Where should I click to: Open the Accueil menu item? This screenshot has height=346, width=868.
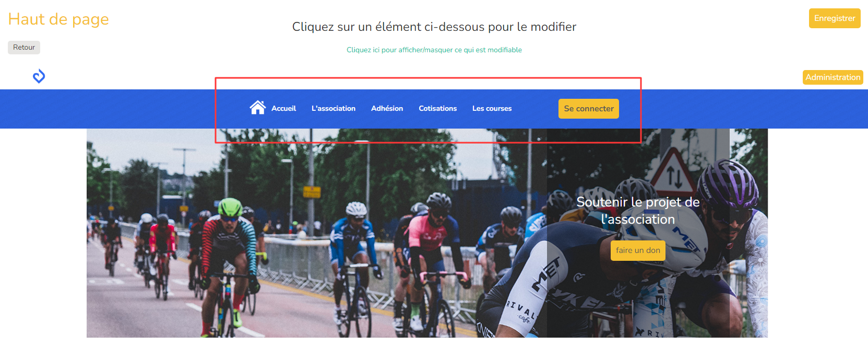click(283, 109)
